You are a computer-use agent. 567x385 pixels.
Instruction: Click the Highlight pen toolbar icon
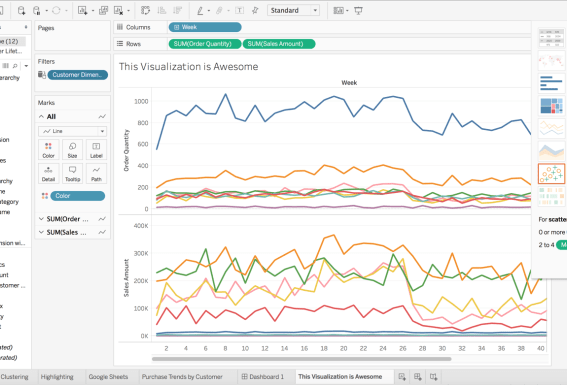point(200,11)
